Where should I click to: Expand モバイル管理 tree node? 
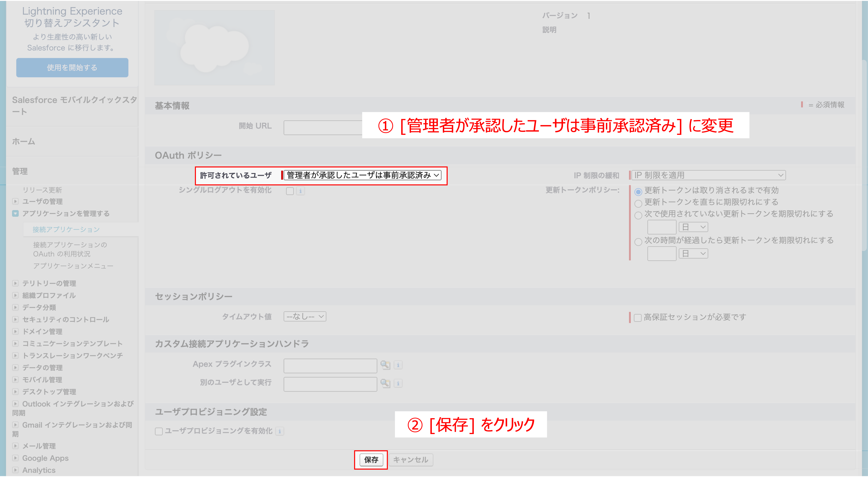click(x=16, y=379)
